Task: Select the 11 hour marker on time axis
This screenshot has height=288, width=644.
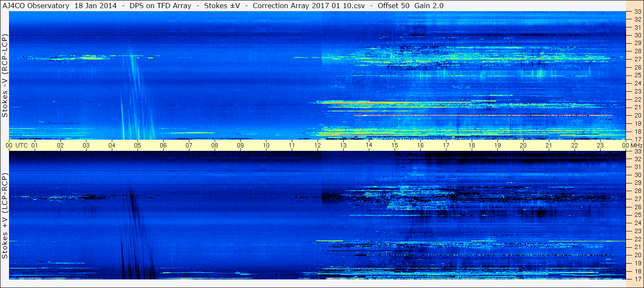Action: pyautogui.click(x=292, y=145)
